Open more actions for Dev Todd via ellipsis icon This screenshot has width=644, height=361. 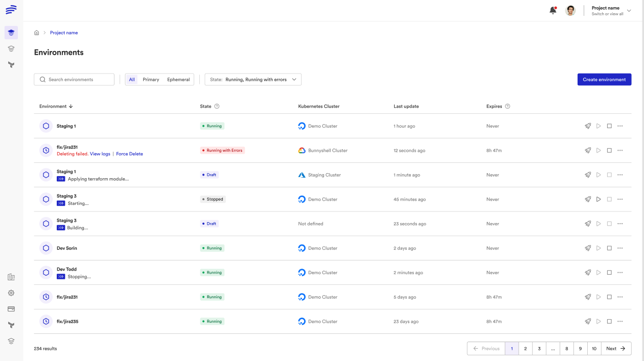click(620, 272)
